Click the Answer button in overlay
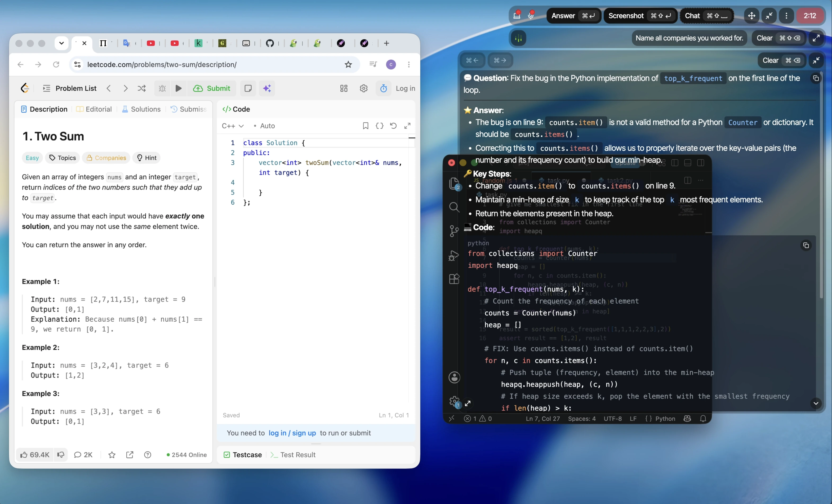832x504 pixels. [x=573, y=16]
